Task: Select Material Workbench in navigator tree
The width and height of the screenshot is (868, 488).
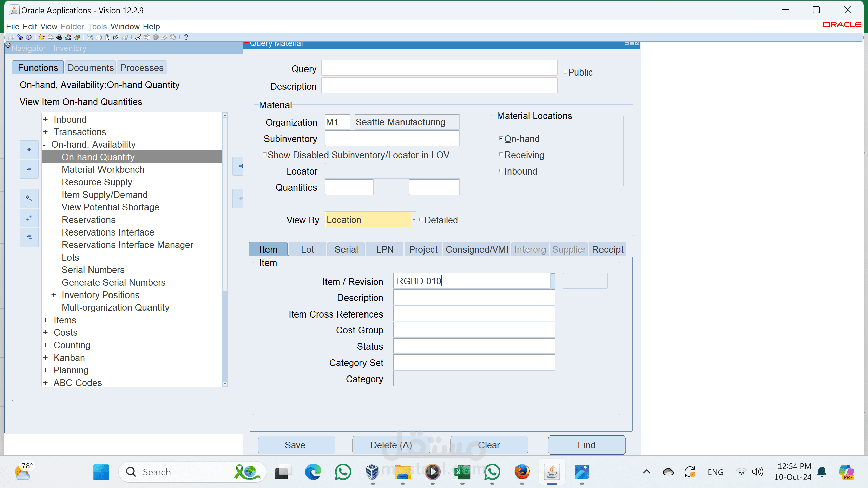Action: [103, 169]
